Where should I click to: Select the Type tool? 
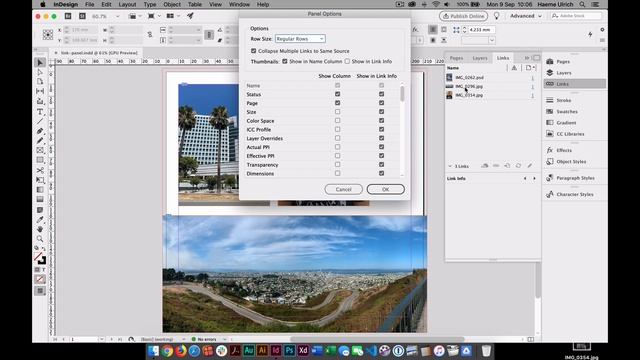click(40, 111)
